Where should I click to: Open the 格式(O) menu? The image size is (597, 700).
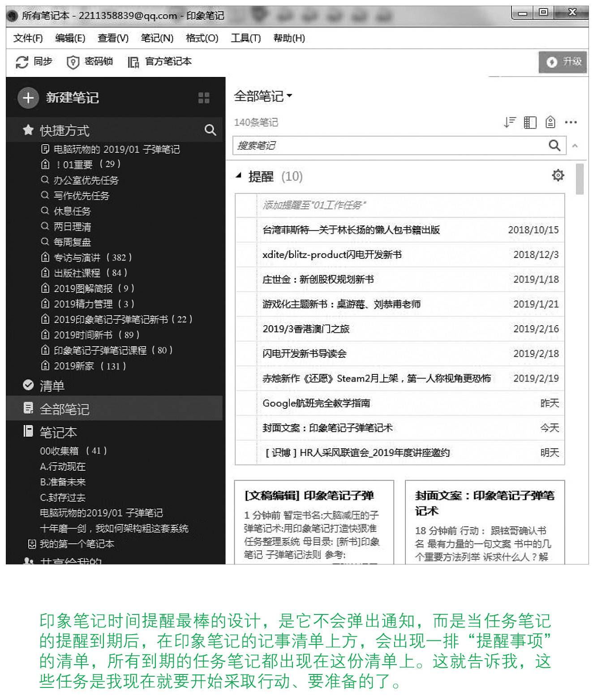click(202, 39)
